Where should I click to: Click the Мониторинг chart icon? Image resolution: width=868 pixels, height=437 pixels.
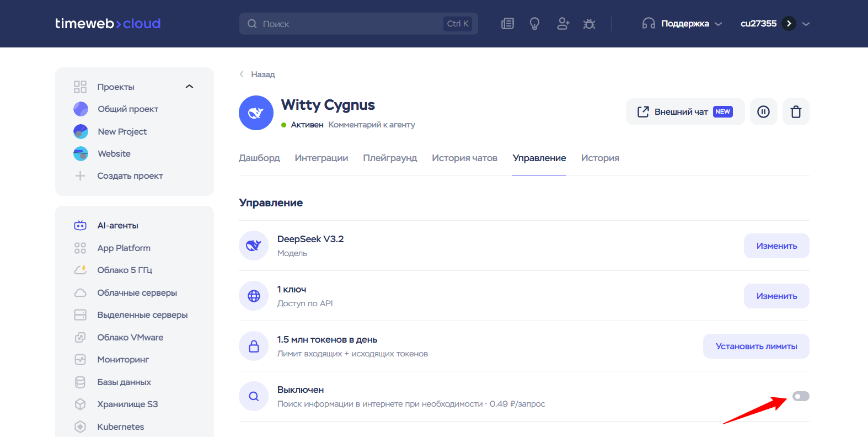point(80,359)
